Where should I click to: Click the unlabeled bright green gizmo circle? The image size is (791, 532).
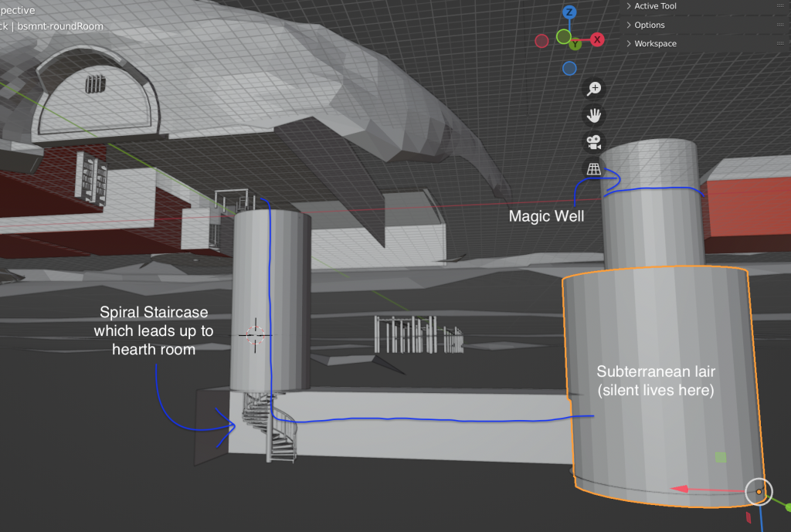pyautogui.click(x=563, y=36)
